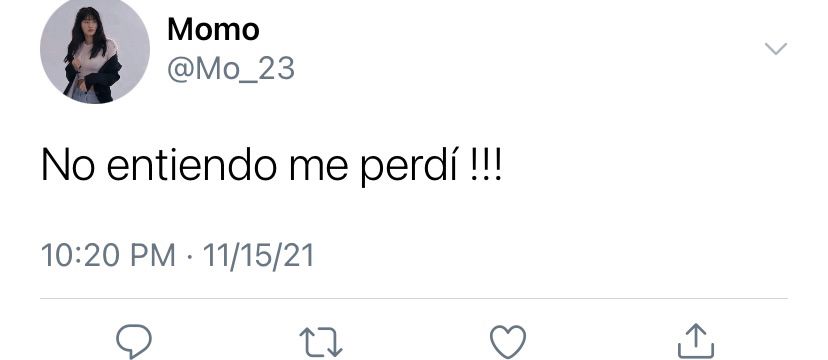The image size is (828, 360).
Task: Share Momo's tweet externally
Action: pyautogui.click(x=695, y=341)
